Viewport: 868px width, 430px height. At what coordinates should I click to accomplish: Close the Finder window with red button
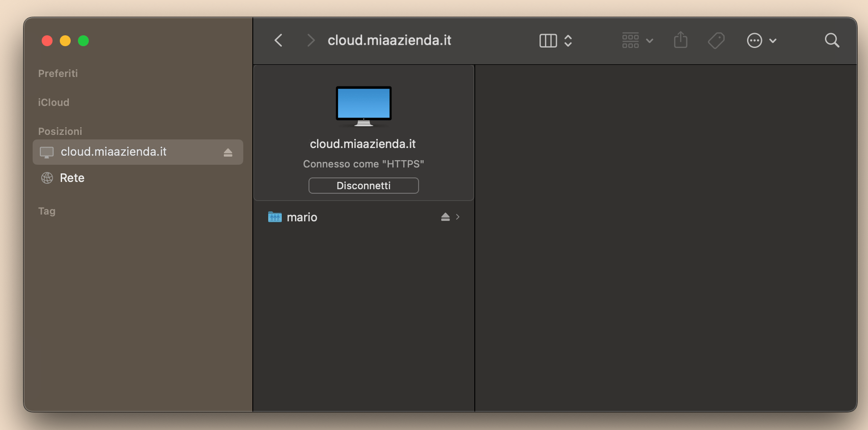(x=47, y=41)
